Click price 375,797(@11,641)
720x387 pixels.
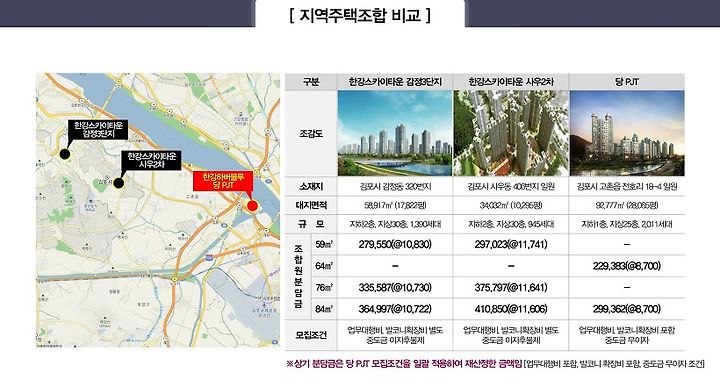click(x=511, y=287)
